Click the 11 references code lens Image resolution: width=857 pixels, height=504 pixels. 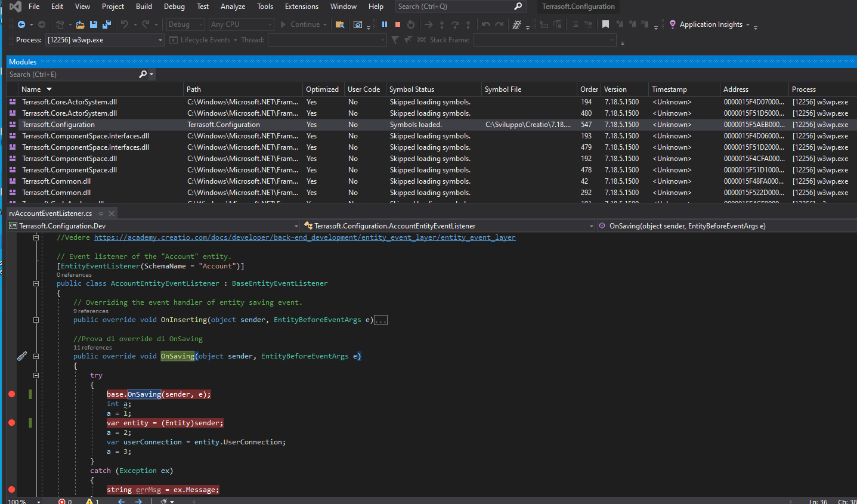point(92,348)
